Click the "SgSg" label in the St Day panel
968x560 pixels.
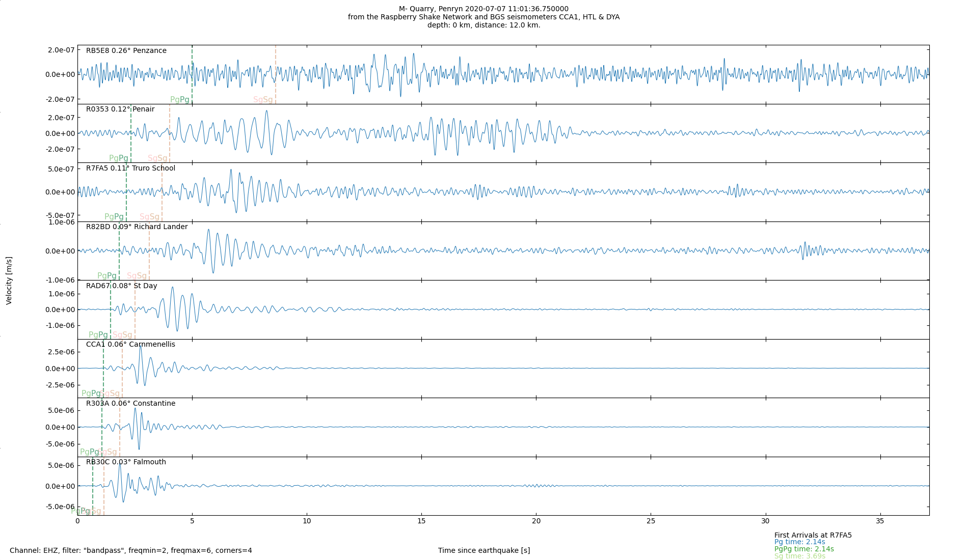[122, 335]
